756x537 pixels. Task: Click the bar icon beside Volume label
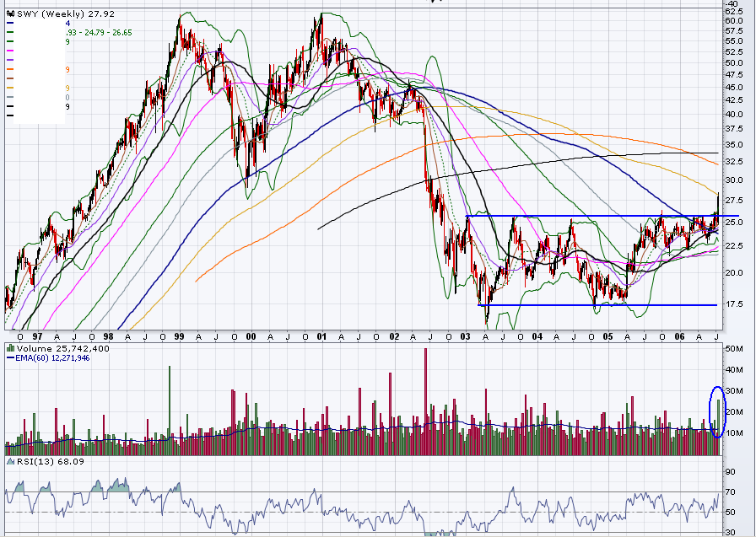tap(11, 348)
